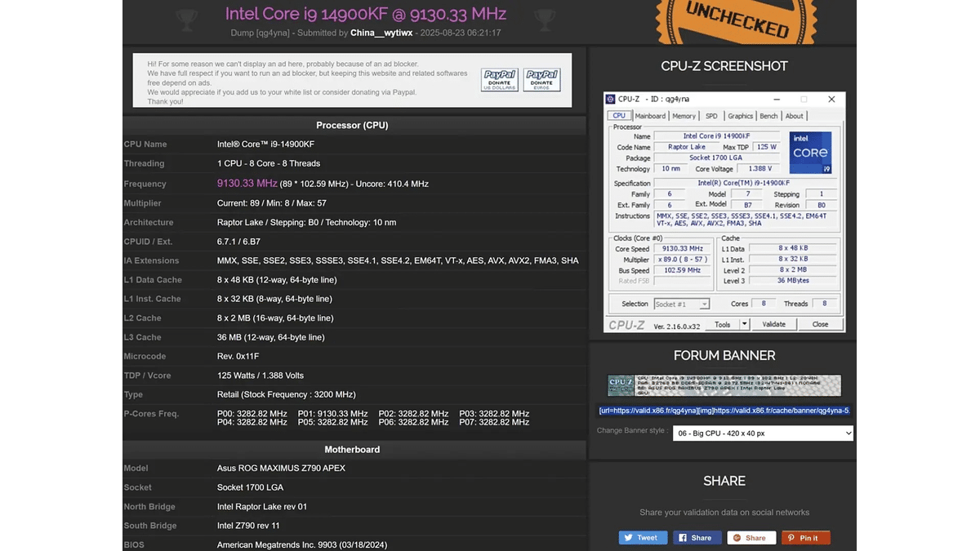980x551 pixels.
Task: Click the Graphics tab in CPU-Z
Action: [x=740, y=116]
